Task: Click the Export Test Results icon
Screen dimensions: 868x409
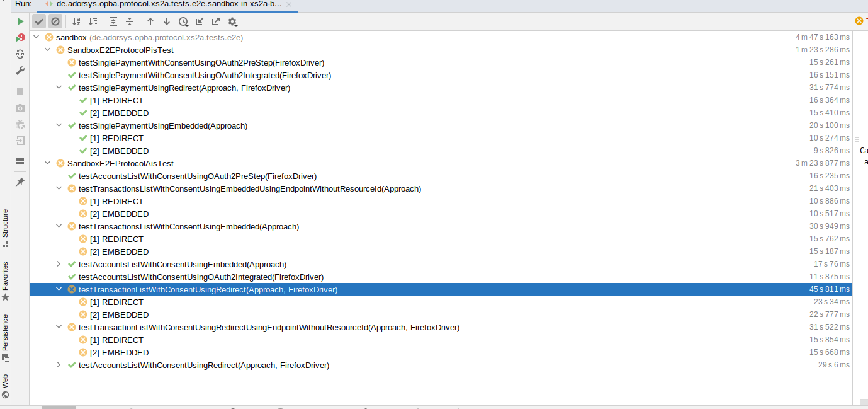Action: coord(216,21)
